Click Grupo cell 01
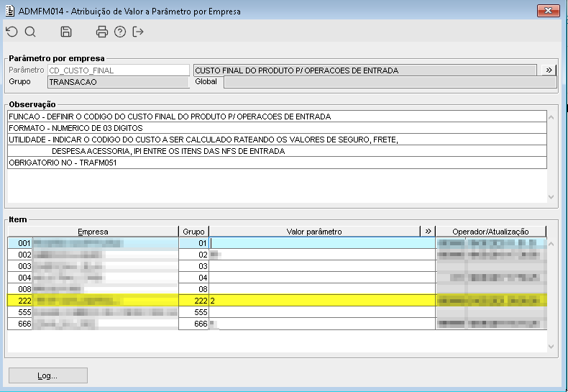This screenshot has height=392, width=568. (x=193, y=243)
